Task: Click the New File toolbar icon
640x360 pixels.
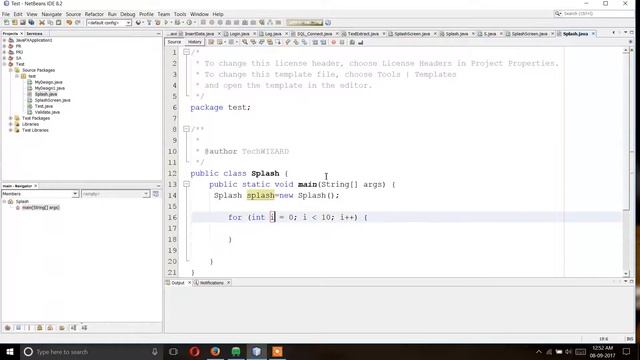Action: [x=6, y=22]
